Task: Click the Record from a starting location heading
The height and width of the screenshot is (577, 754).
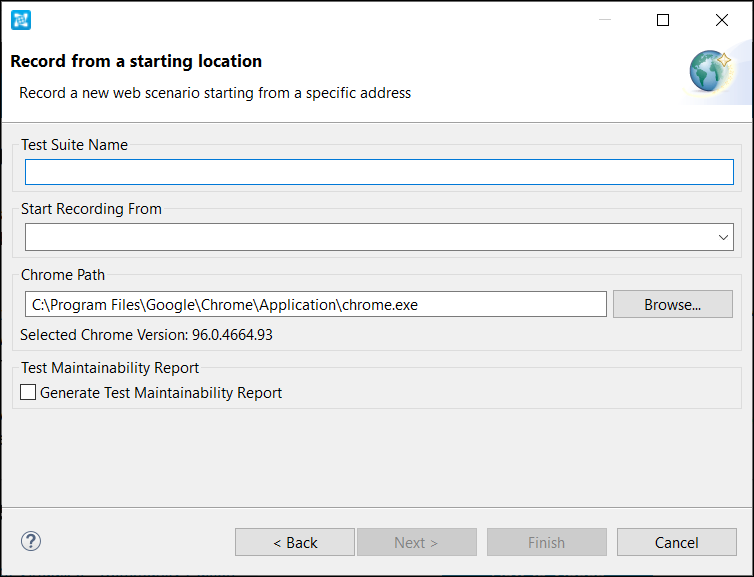Action: tap(136, 62)
